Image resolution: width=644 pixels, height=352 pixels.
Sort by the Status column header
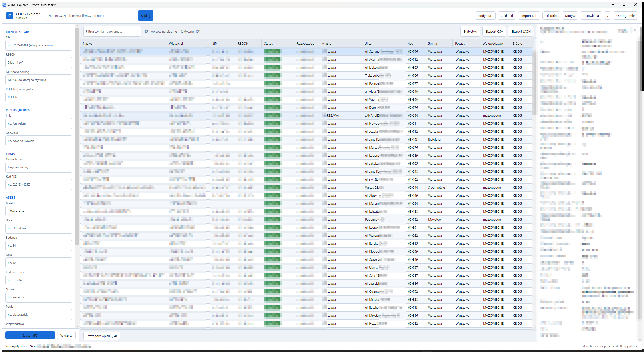tap(278, 43)
